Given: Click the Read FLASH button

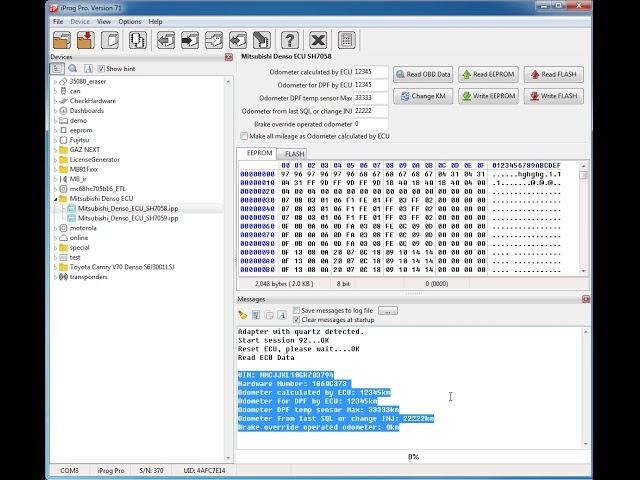Looking at the screenshot, I should point(553,74).
